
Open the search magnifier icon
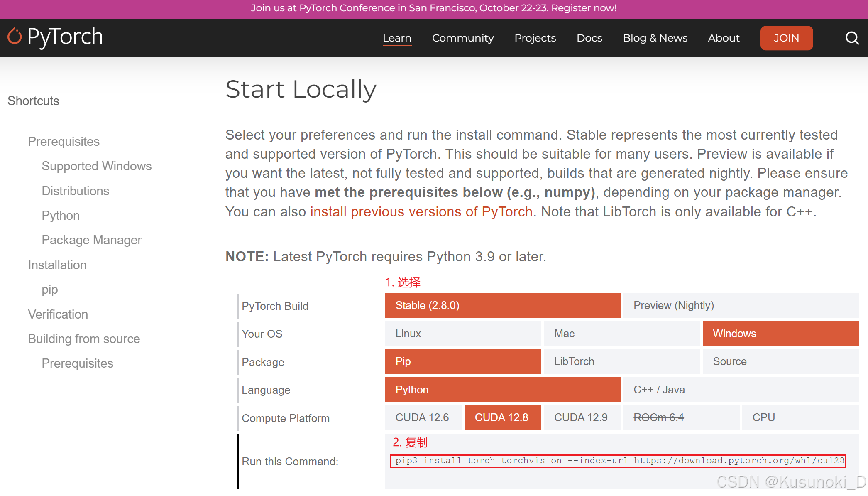tap(852, 38)
